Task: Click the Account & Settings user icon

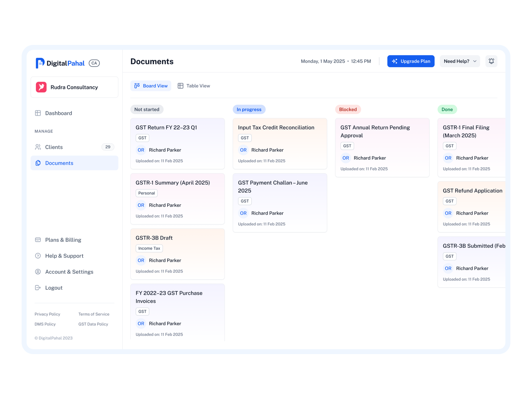Action: [x=38, y=272]
